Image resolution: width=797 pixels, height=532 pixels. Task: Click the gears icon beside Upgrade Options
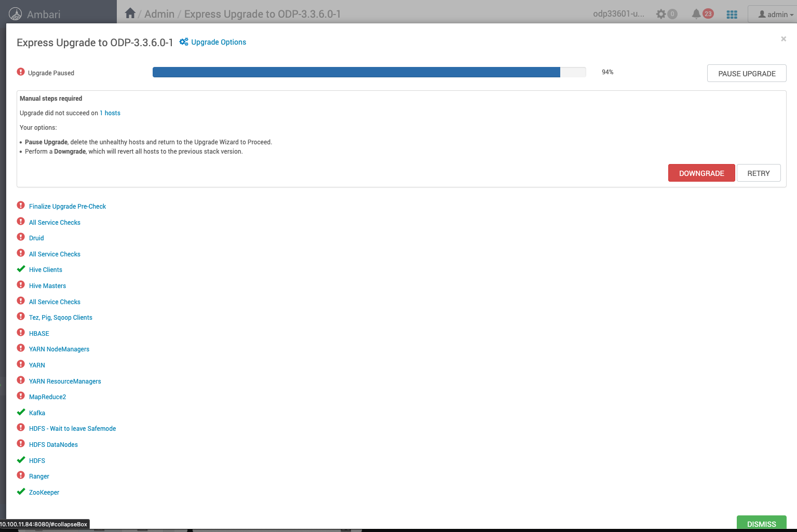coord(184,42)
